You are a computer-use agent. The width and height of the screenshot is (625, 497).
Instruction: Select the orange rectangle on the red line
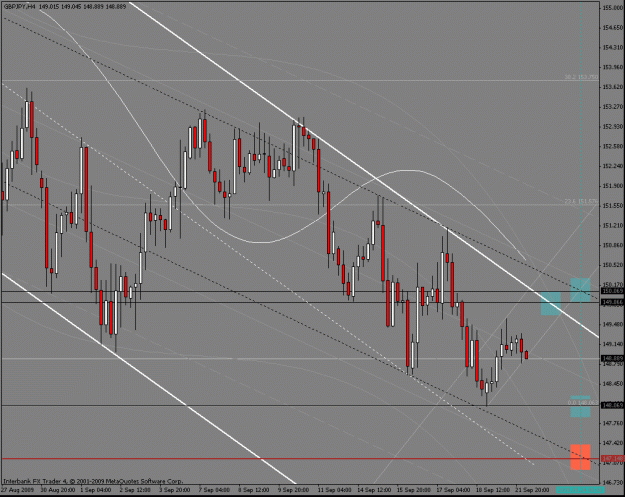(x=580, y=457)
